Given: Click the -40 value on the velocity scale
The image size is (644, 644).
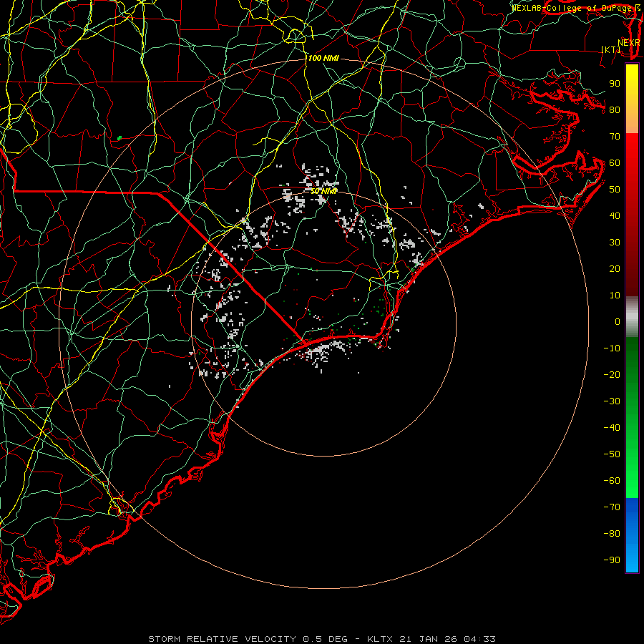Looking at the screenshot, I should [612, 428].
